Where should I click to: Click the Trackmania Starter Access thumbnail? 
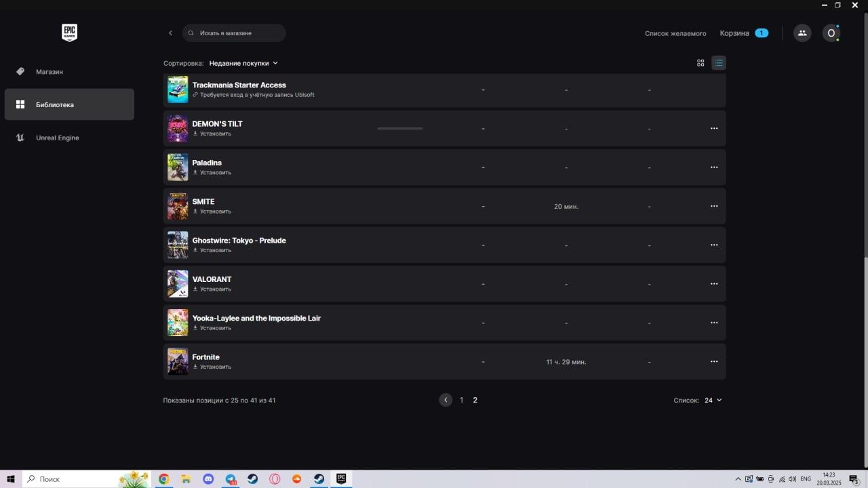click(x=178, y=89)
